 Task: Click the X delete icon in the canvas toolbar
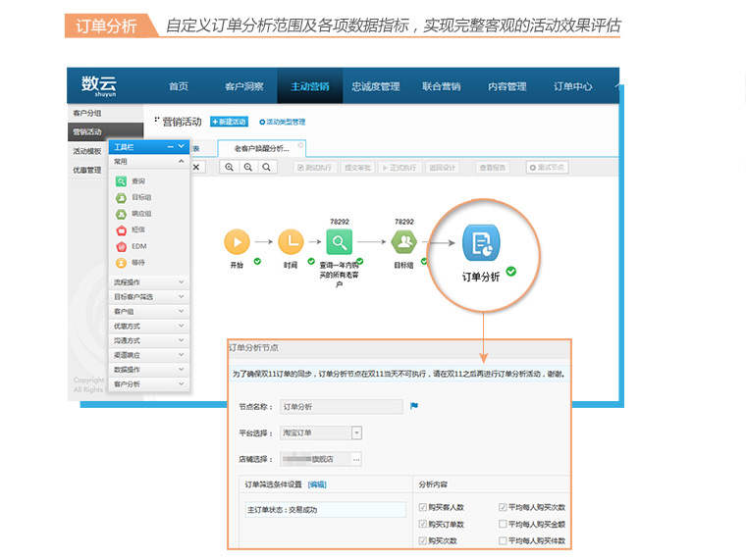tap(195, 168)
